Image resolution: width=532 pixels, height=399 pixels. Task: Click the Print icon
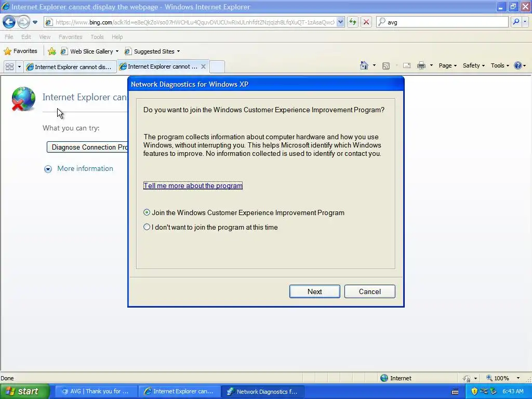coord(421,66)
